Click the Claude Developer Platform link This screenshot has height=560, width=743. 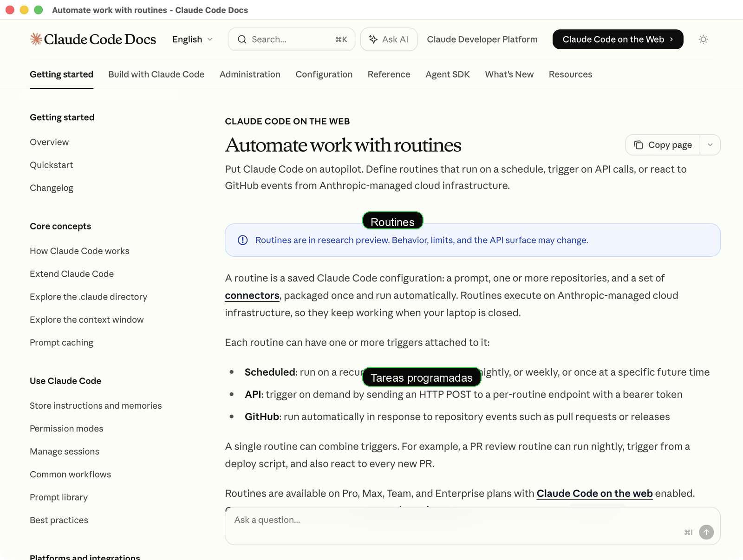coord(482,39)
